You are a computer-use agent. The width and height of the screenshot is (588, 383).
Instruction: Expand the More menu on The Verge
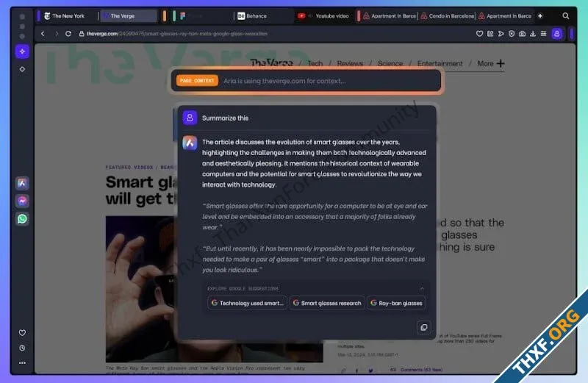pyautogui.click(x=490, y=64)
